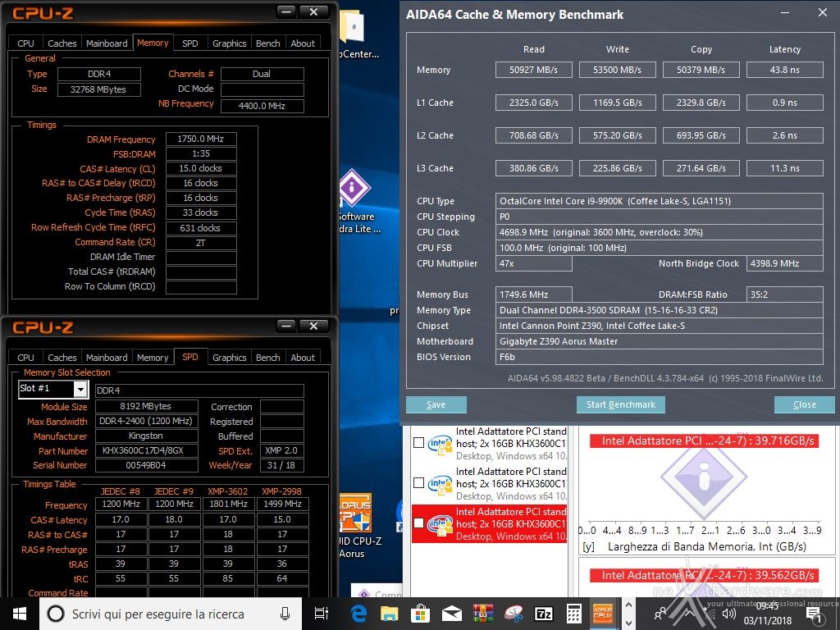Tick the checkbox in the red highlighted row

tap(419, 523)
